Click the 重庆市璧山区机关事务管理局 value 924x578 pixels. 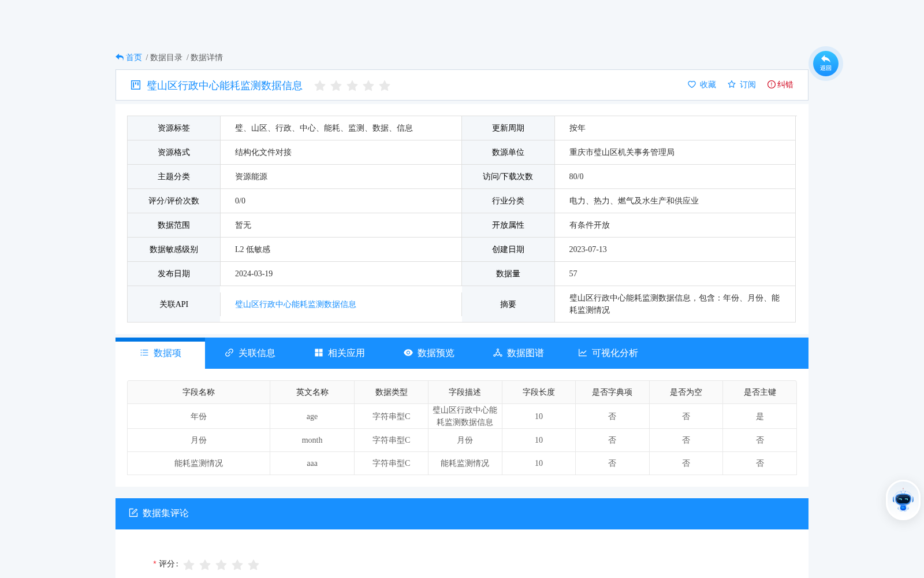click(x=622, y=152)
